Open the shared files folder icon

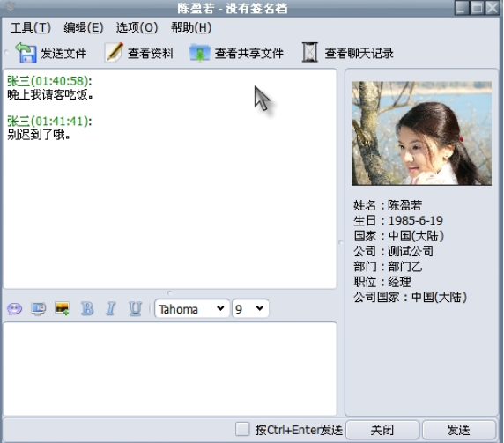click(200, 53)
